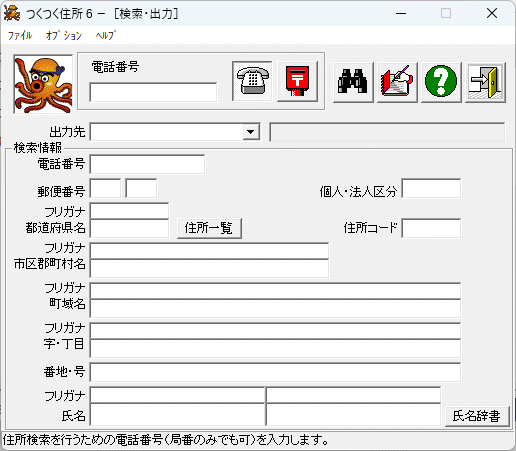Click the app icon in the title bar
Screen dimensions: 516x451
point(12,13)
